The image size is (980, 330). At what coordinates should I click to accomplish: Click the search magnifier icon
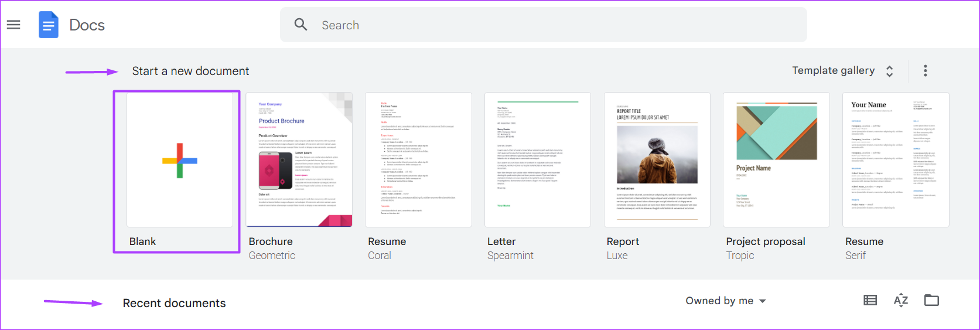[x=301, y=25]
